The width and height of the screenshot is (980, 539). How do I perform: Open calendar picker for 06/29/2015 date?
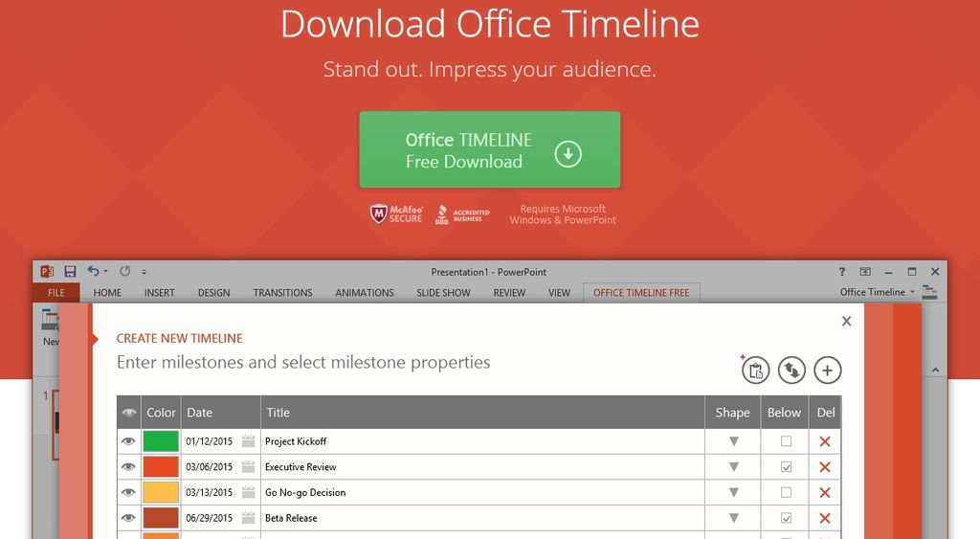click(248, 518)
